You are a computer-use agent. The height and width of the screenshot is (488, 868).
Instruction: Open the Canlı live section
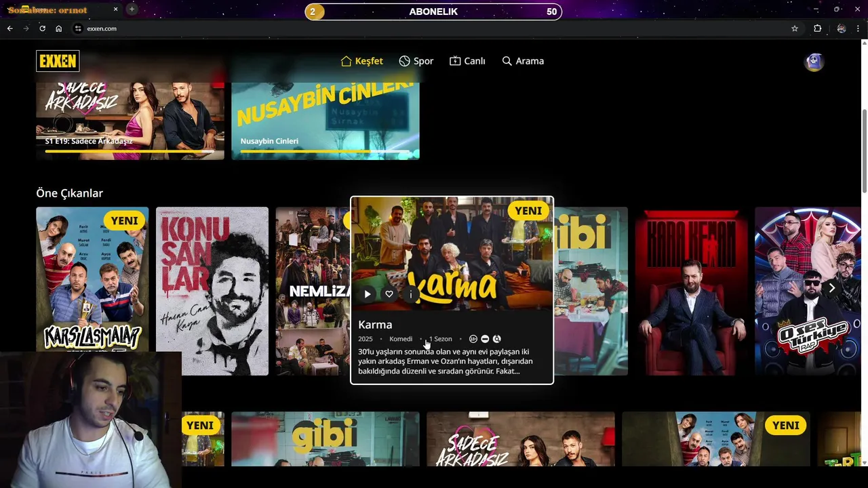tap(467, 61)
